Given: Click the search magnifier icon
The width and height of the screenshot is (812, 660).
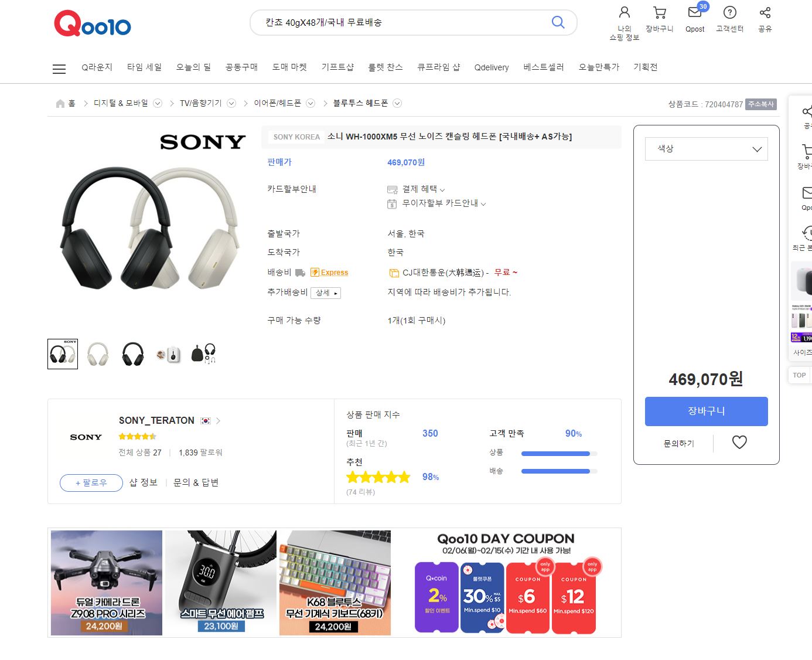Looking at the screenshot, I should 558,22.
